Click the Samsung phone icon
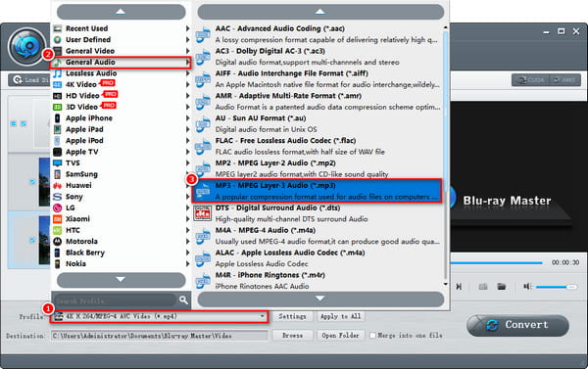Image resolution: width=588 pixels, height=369 pixels. coord(58,174)
